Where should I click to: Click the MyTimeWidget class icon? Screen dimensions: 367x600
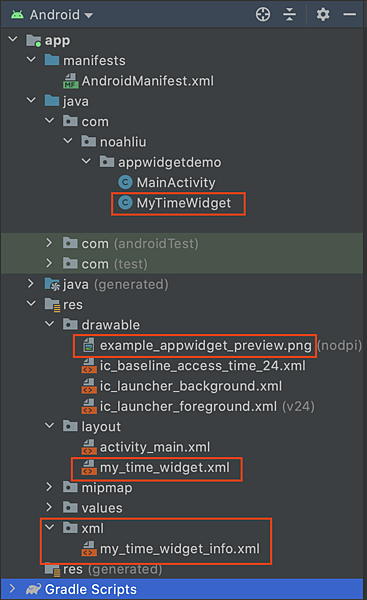click(x=125, y=203)
